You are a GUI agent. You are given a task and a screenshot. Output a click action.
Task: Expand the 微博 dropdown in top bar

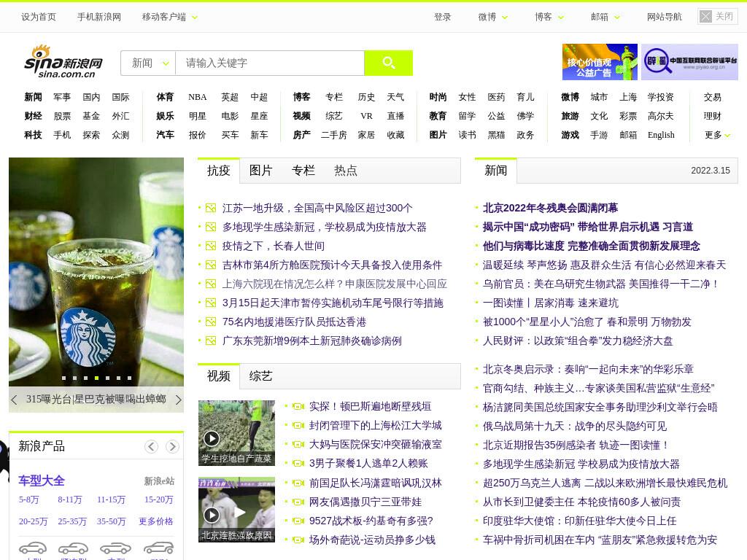point(505,17)
